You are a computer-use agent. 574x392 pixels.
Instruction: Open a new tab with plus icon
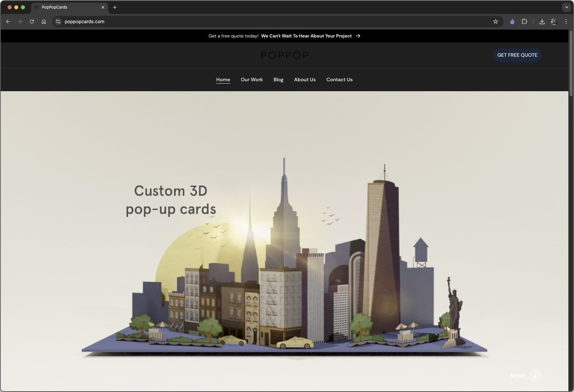[115, 7]
